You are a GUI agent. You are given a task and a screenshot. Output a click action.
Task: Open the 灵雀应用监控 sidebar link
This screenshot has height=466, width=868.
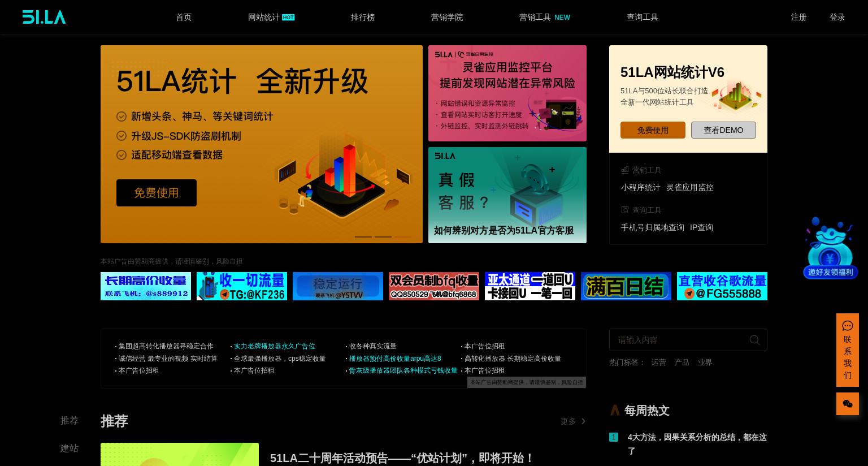690,187
